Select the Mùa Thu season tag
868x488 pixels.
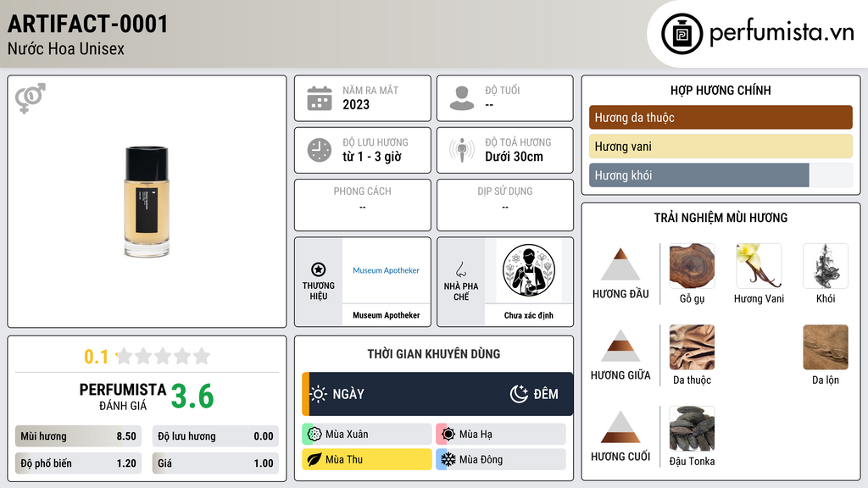367,459
